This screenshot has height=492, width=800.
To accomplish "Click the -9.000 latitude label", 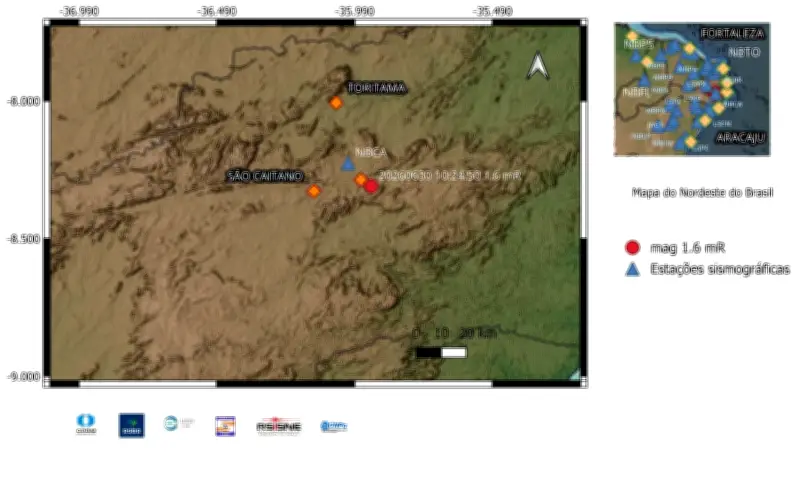I will pos(23,377).
